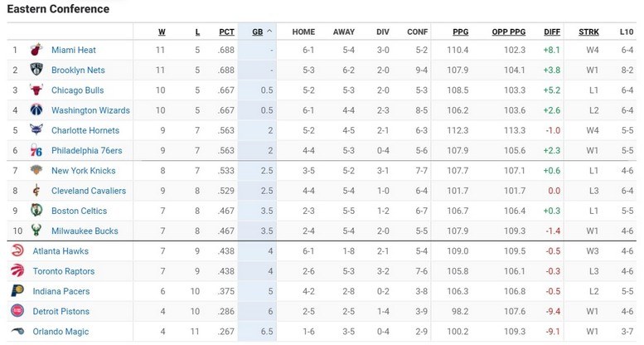Click the Detroit Pistons logo icon
This screenshot has width=644, height=345.
click(17, 311)
